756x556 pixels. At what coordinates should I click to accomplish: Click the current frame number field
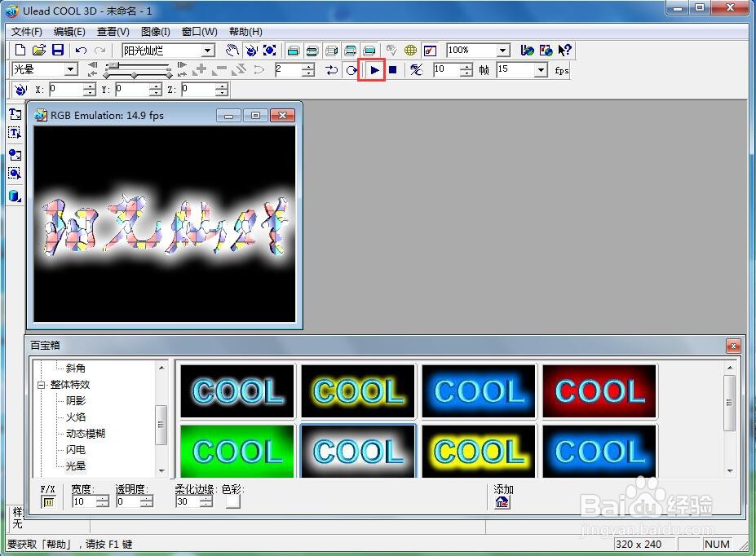pyautogui.click(x=289, y=69)
